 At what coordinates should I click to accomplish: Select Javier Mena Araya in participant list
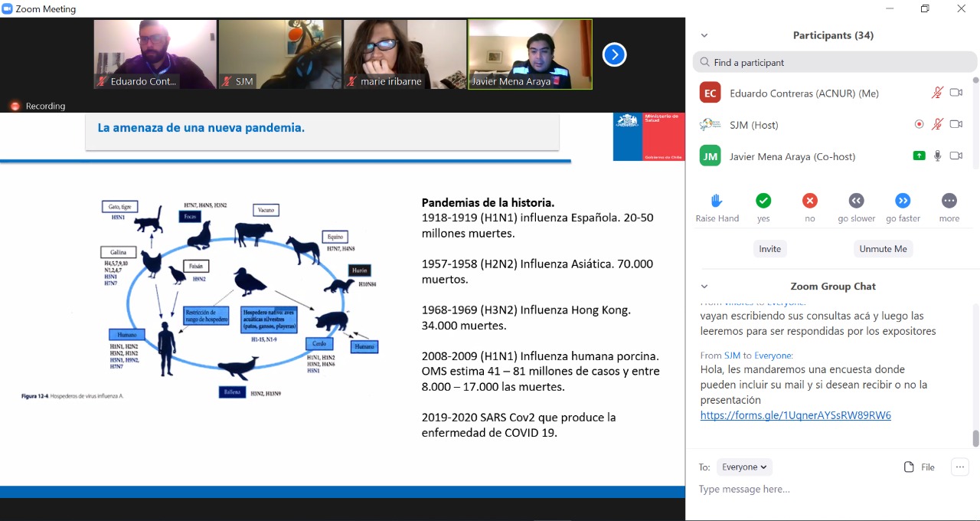coord(792,156)
